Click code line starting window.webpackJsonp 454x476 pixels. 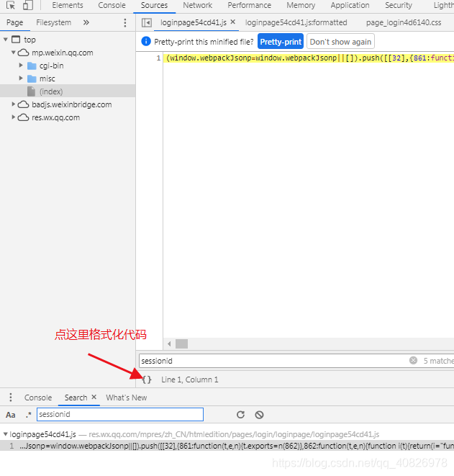pos(309,58)
